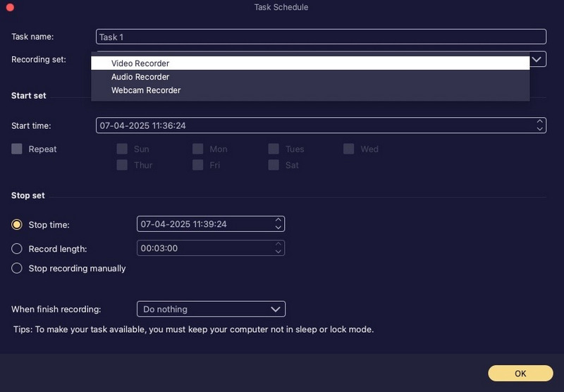Check the Fri day checkbox

[198, 165]
